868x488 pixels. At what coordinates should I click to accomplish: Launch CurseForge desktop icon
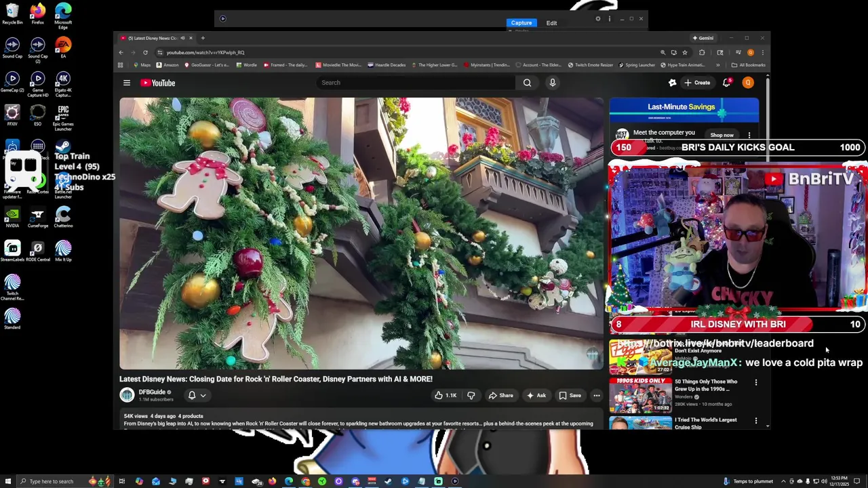[x=38, y=217]
